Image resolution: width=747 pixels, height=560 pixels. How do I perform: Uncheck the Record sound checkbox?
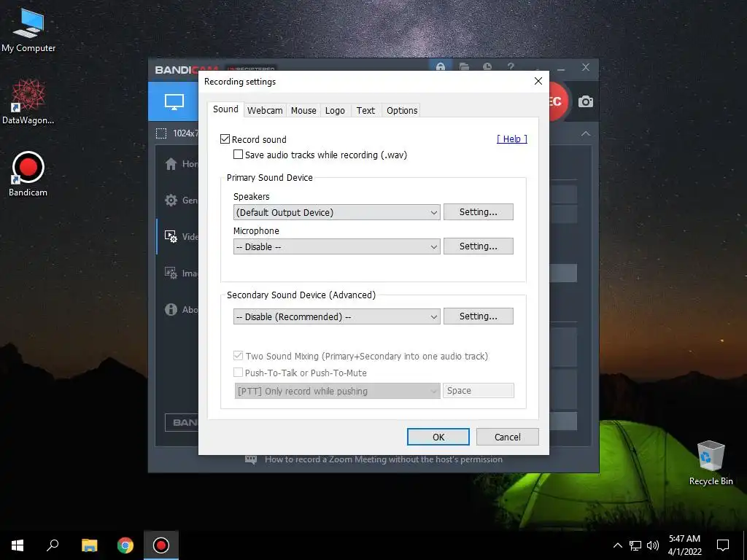[x=225, y=139]
